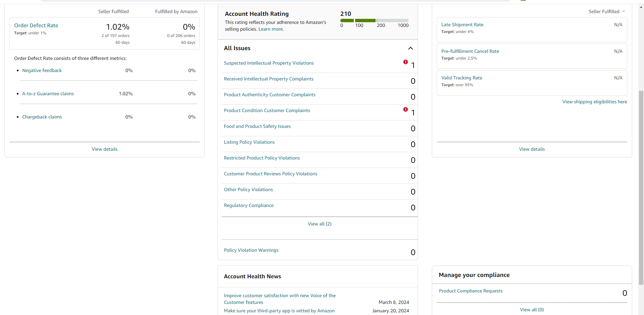
Task: Open the Voice of the Customer news article
Action: coord(280,299)
